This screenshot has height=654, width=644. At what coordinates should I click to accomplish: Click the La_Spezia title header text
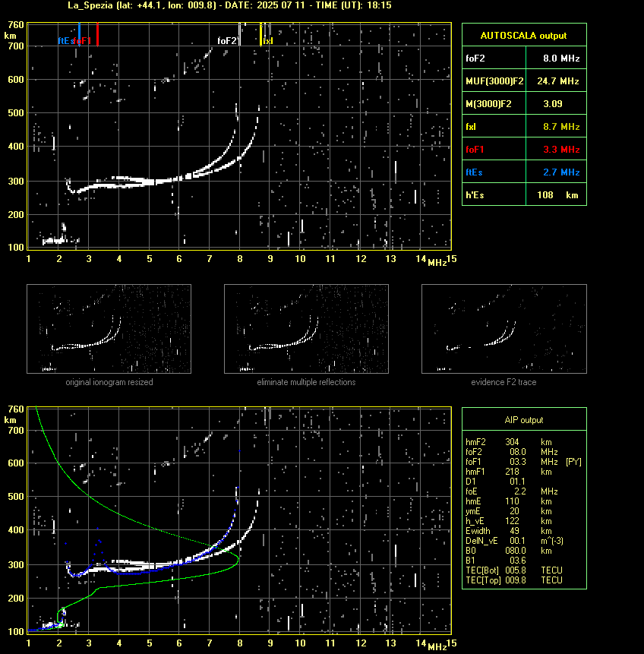pyautogui.click(x=229, y=5)
